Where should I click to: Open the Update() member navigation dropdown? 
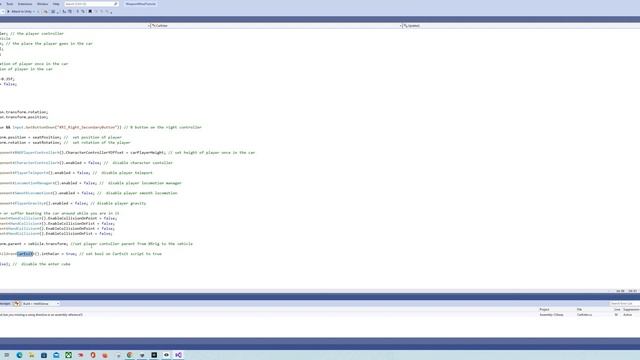(x=521, y=26)
